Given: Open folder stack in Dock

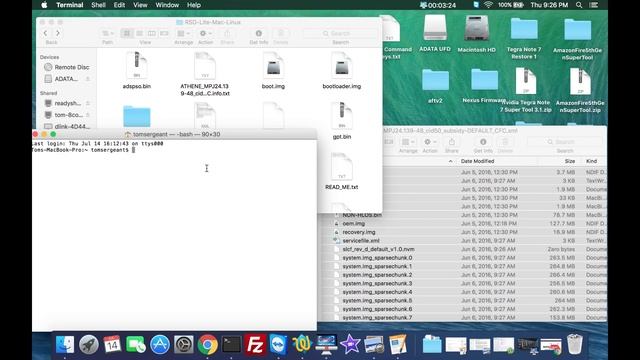Looking at the screenshot, I should pos(432,344).
